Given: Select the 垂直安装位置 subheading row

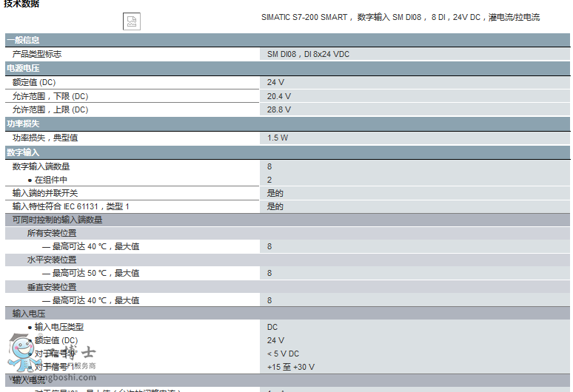Looking at the screenshot, I should tap(52, 287).
